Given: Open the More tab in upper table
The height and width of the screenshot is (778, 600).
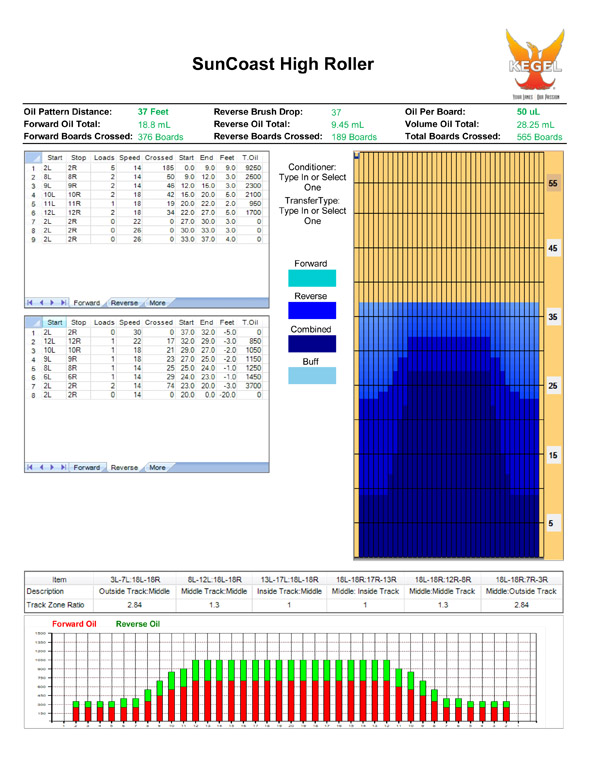Looking at the screenshot, I should point(157,301).
